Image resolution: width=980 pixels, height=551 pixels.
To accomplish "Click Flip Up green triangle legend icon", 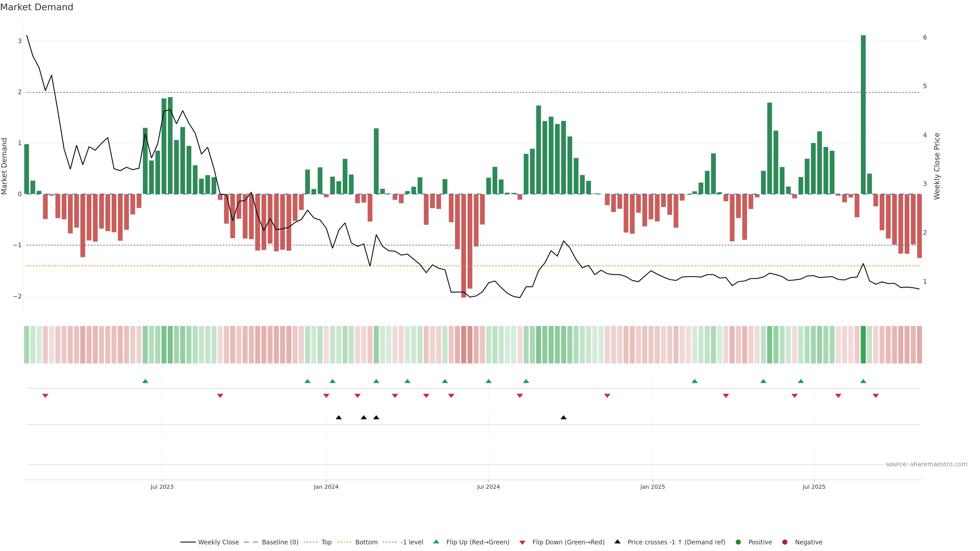I will (x=436, y=542).
